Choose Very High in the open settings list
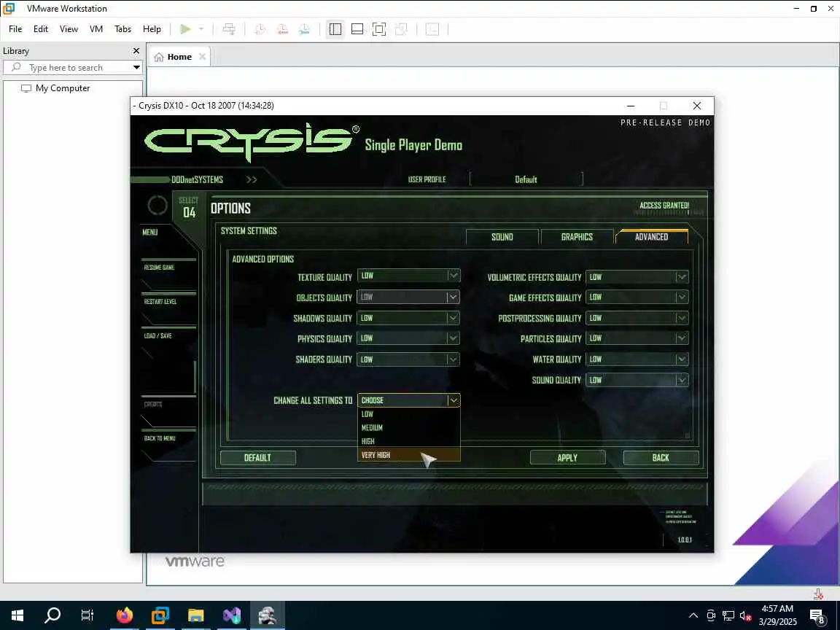This screenshot has height=630, width=840. pyautogui.click(x=409, y=455)
